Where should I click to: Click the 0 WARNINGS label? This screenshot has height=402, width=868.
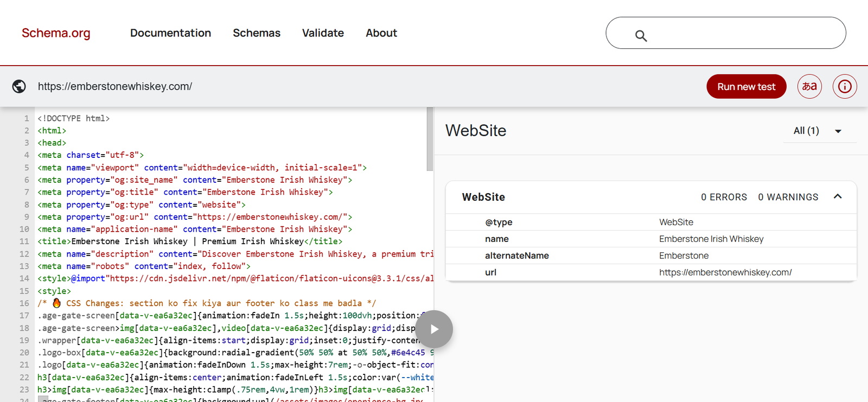click(788, 197)
